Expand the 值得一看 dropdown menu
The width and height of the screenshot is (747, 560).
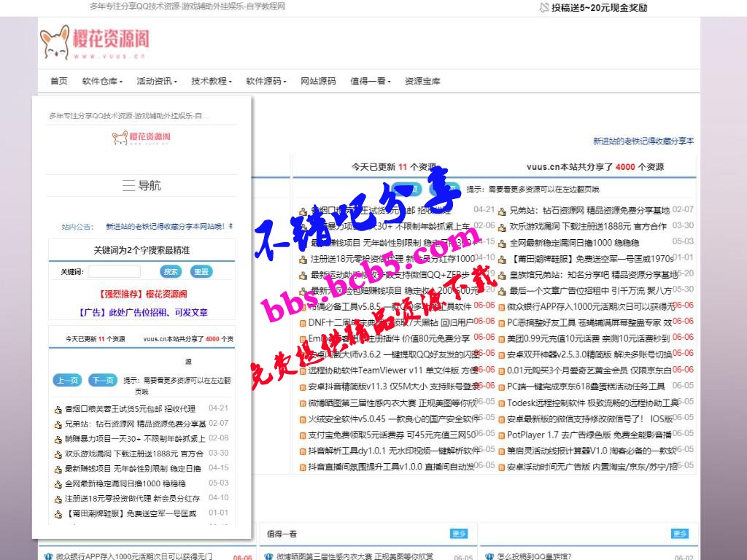click(370, 81)
